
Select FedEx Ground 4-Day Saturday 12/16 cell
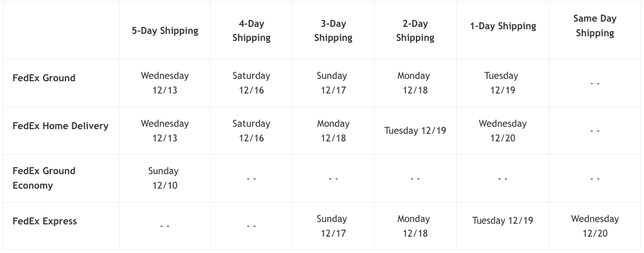[251, 83]
